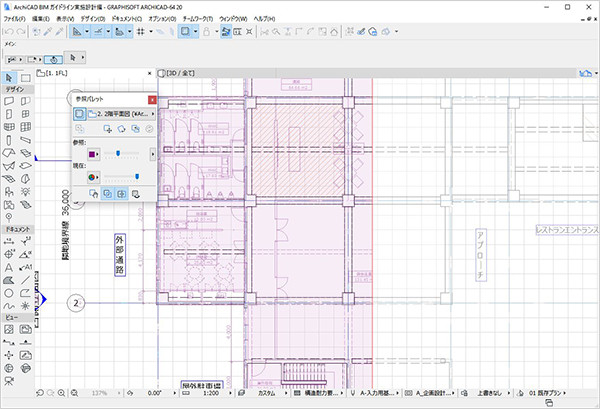
Task: Select the Curtain Wall tool
Action: click(26, 127)
